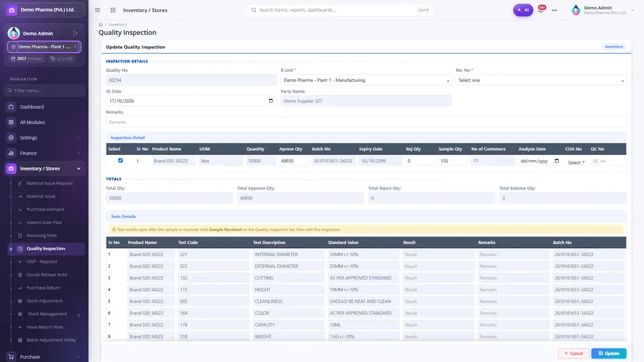Click the Inventory breadcrumb link
This screenshot has width=644, height=362.
118,24
